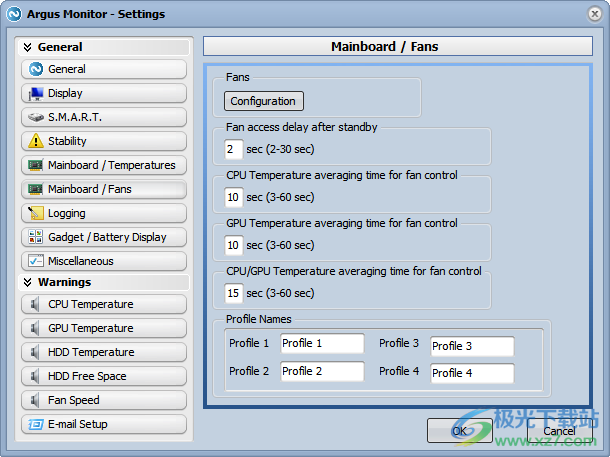Open Miscellaneous checkmark icon

[x=36, y=261]
